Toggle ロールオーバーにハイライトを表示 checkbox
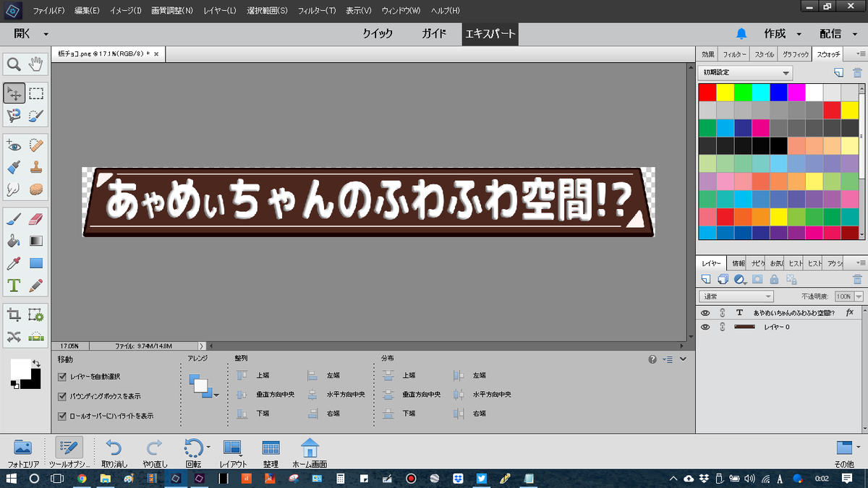The image size is (868, 488). (62, 416)
